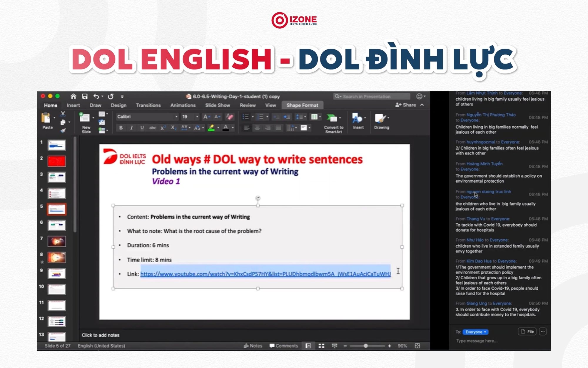Toggle Strikethrough formatting
The width and height of the screenshot is (588, 368).
153,127
